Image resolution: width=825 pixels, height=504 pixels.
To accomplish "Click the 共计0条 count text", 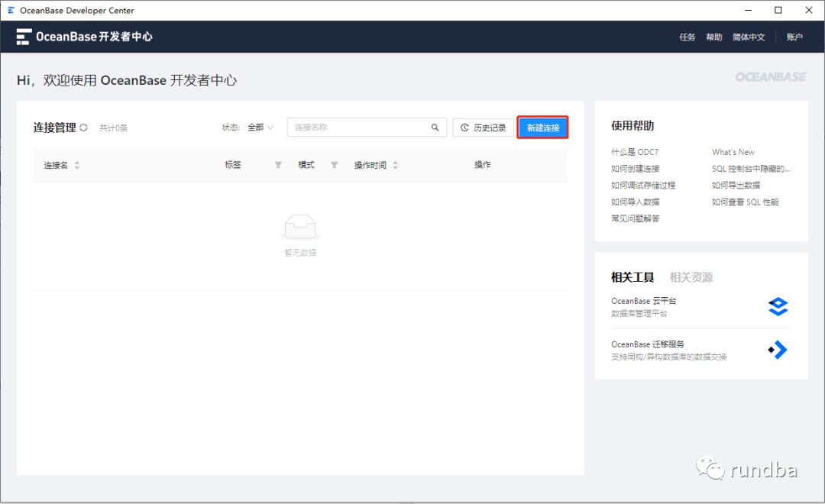I will click(x=114, y=128).
